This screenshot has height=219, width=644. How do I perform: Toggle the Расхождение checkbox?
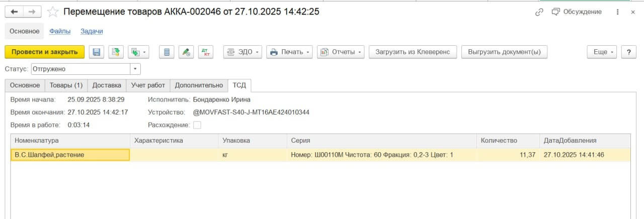(x=197, y=125)
